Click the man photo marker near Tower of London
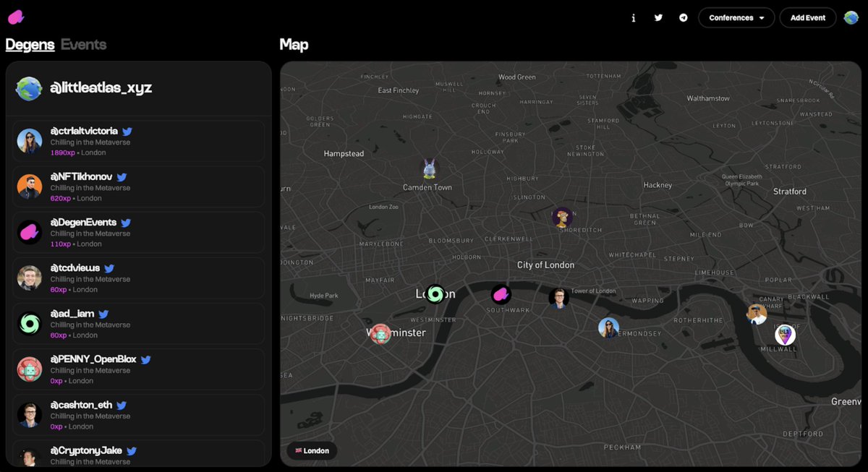The height and width of the screenshot is (472, 868). pyautogui.click(x=558, y=298)
